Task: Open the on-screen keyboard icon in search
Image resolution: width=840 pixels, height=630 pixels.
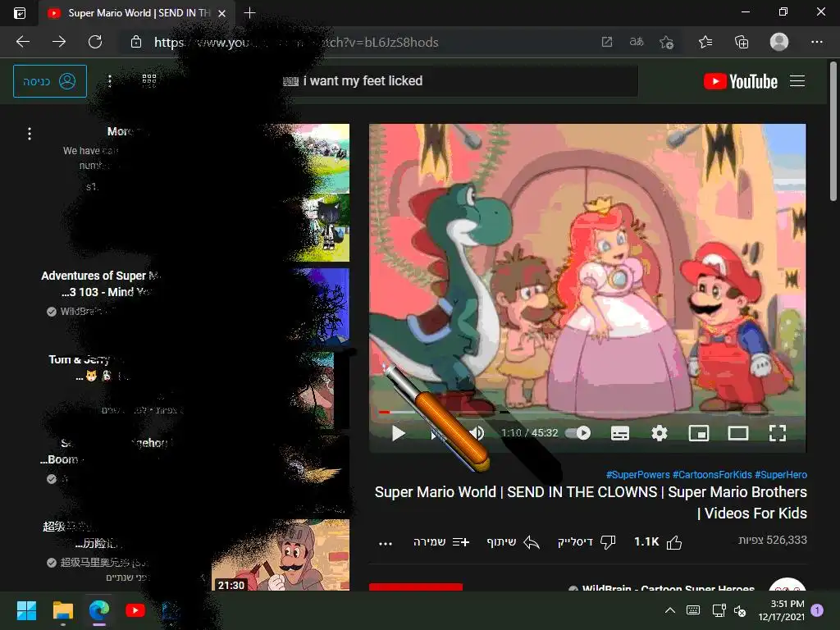Action: coord(290,81)
